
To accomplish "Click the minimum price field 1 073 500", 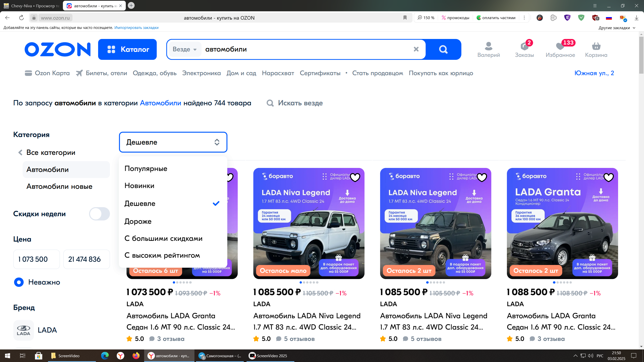I will click(x=36, y=259).
